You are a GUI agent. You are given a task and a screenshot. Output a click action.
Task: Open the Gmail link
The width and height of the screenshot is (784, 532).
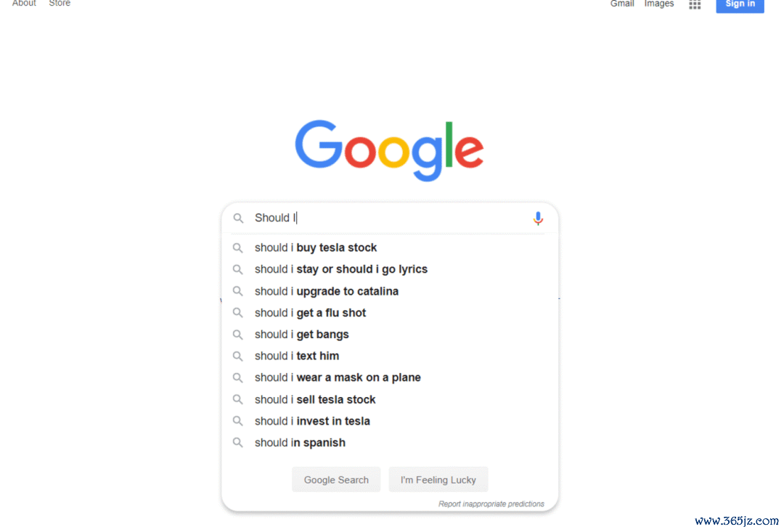(x=622, y=4)
